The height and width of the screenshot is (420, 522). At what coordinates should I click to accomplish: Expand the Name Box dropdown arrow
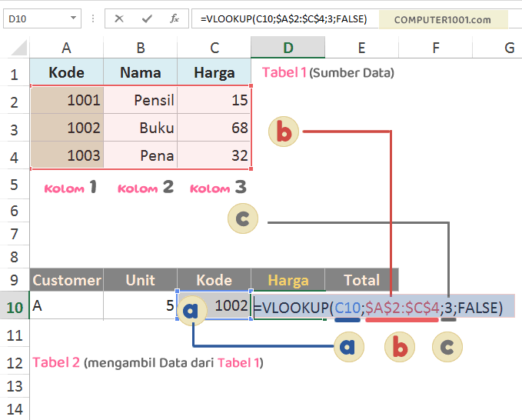pos(73,18)
